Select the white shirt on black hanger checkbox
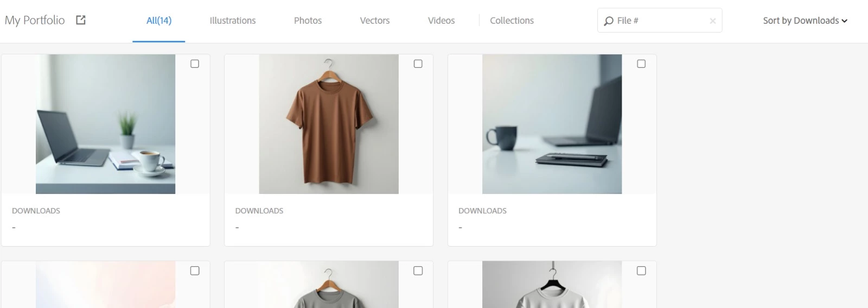Image resolution: width=868 pixels, height=308 pixels. point(641,271)
